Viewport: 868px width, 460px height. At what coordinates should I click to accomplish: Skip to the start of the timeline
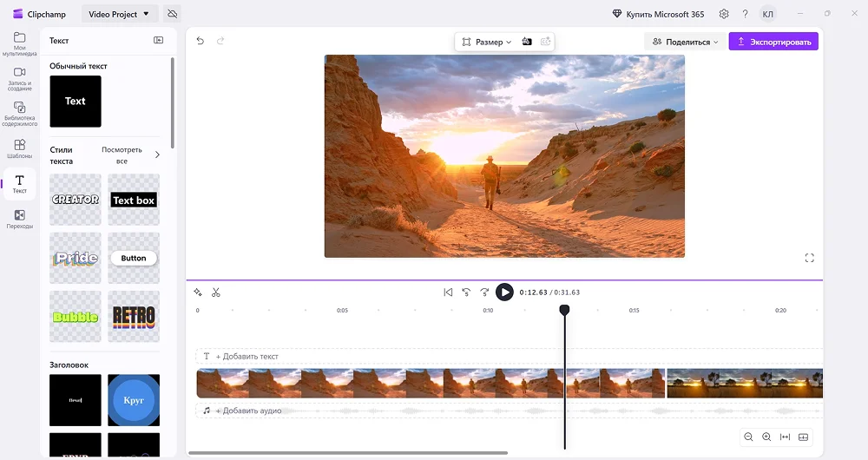(x=448, y=292)
